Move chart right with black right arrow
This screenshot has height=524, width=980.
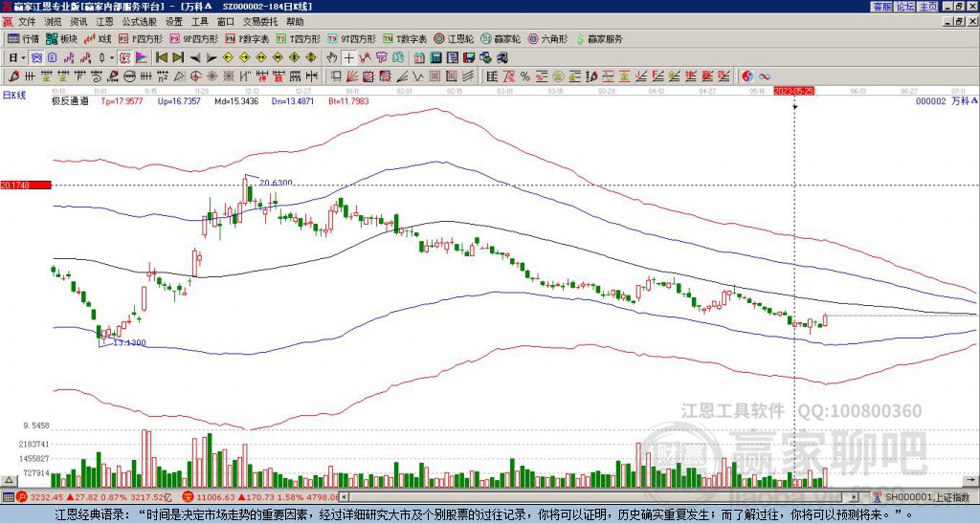pos(212,58)
